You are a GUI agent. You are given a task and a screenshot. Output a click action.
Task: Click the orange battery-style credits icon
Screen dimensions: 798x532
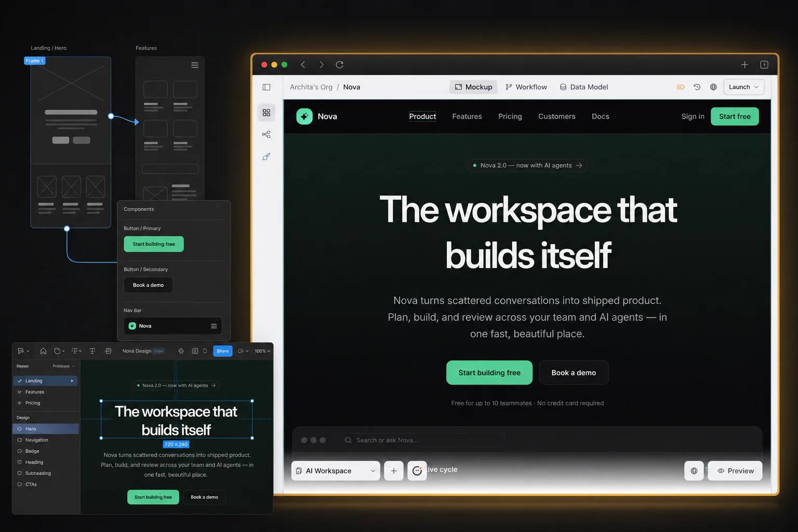681,87
